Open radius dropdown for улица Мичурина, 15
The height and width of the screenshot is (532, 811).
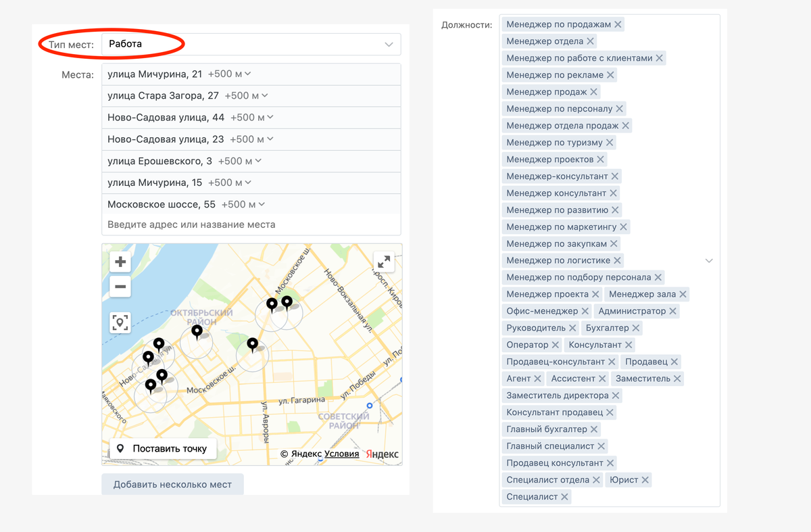click(x=230, y=183)
